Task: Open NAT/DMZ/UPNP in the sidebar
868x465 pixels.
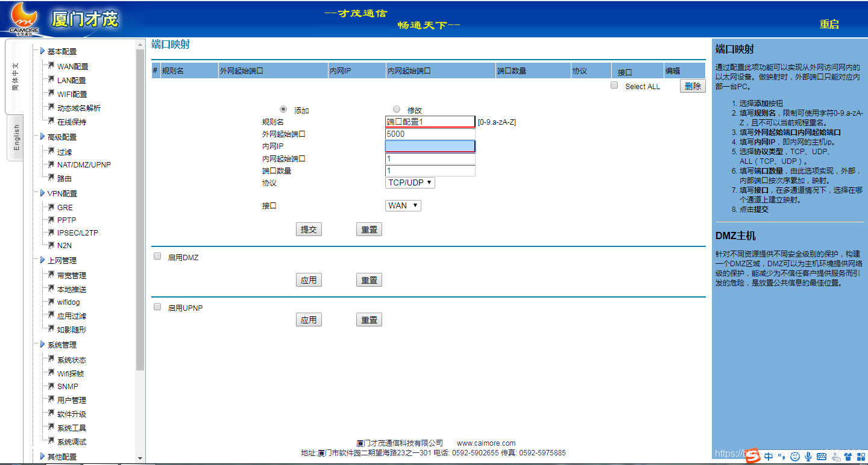Action: point(84,164)
